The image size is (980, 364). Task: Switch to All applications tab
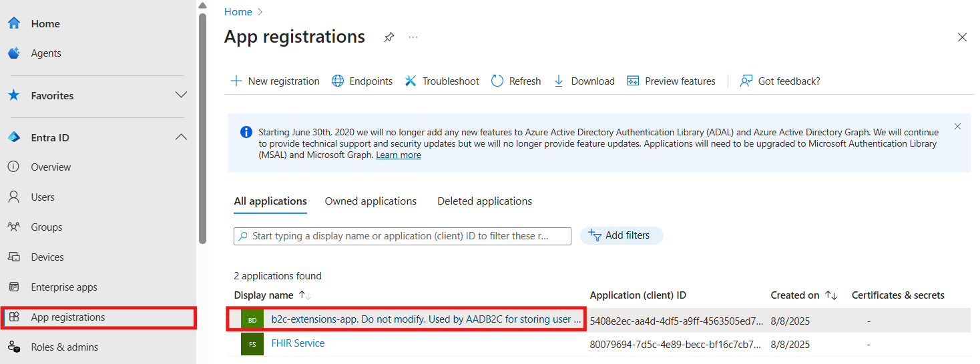[270, 201]
